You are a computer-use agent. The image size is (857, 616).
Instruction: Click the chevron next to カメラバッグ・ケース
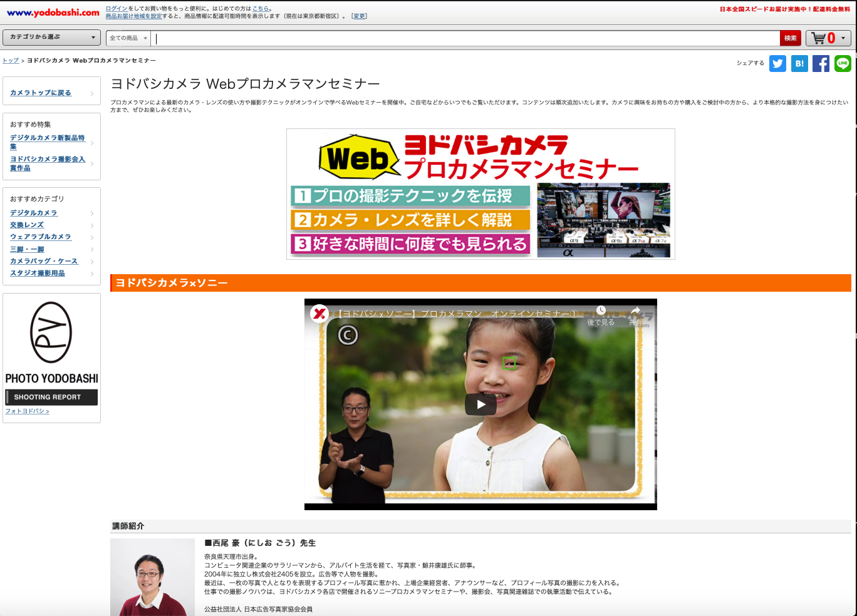92,262
